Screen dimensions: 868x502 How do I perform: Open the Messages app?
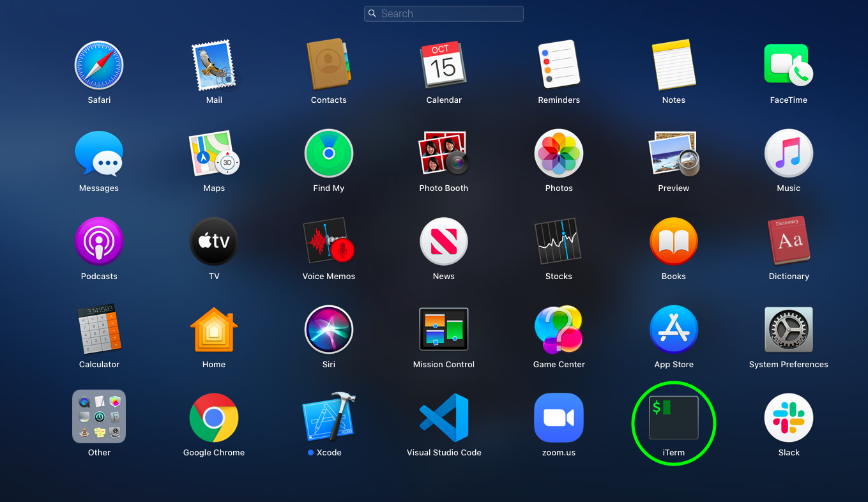pos(99,153)
